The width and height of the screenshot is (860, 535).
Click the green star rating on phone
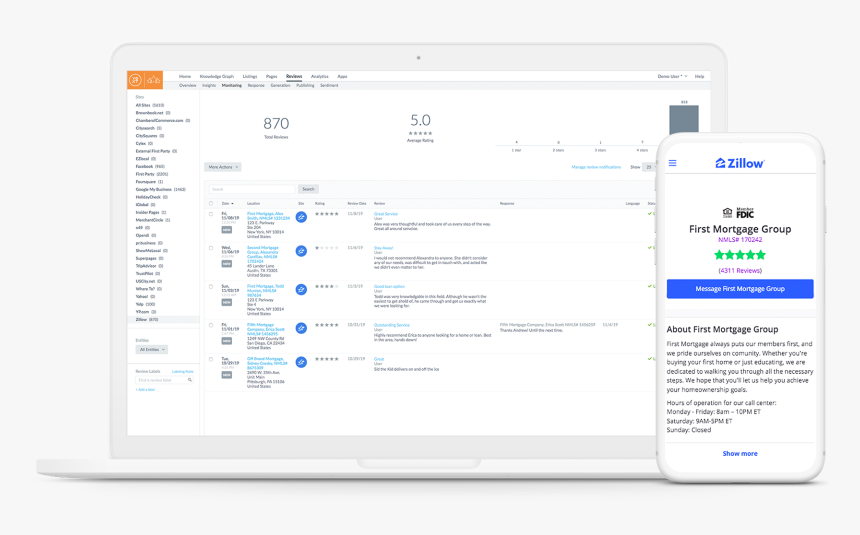pyautogui.click(x=740, y=255)
